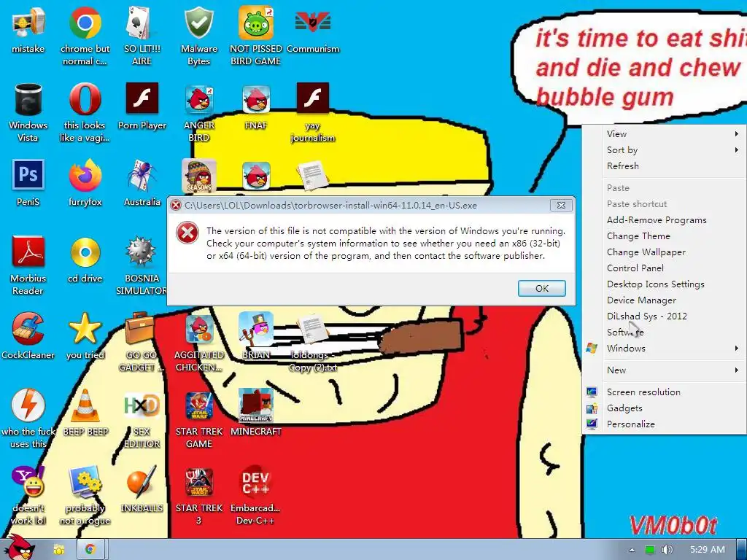Open the 'mistake' desktop icon
747x560 pixels.
[28, 29]
